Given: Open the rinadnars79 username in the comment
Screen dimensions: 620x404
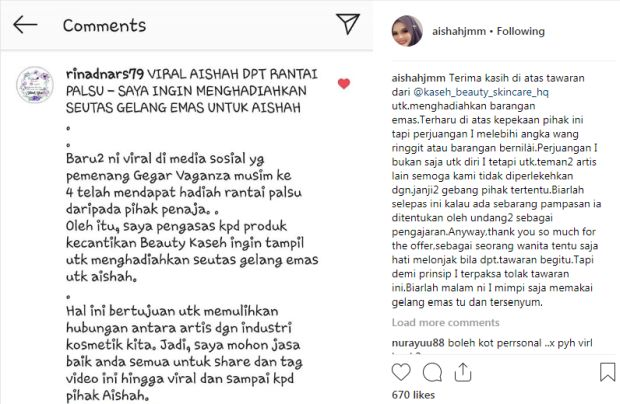Looking at the screenshot, I should click(x=105, y=74).
